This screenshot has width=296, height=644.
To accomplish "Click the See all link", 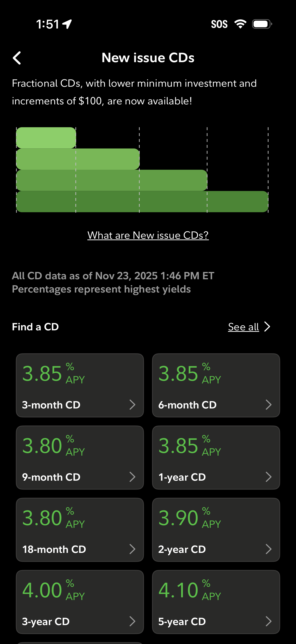I will pos(243,327).
